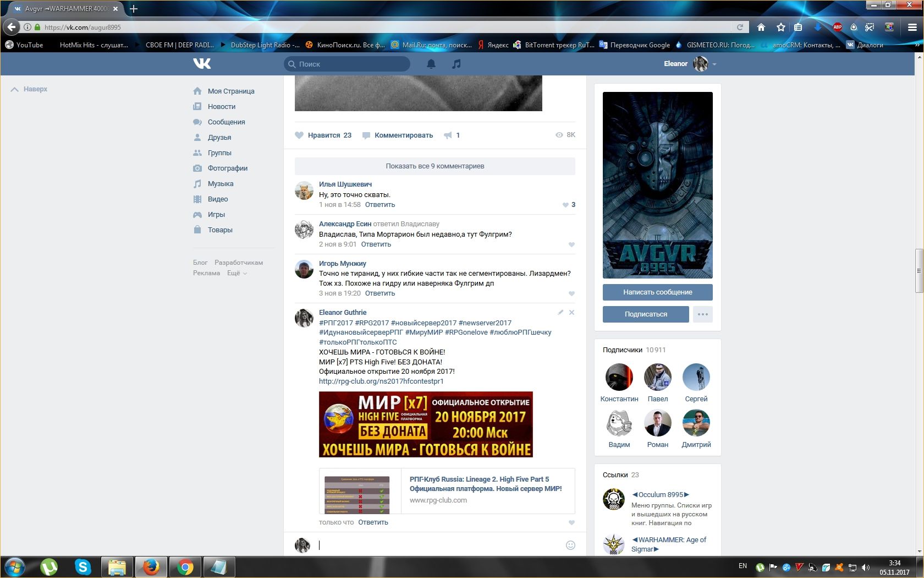Bookmark page with the star icon
This screenshot has width=924, height=578.
[x=780, y=27]
